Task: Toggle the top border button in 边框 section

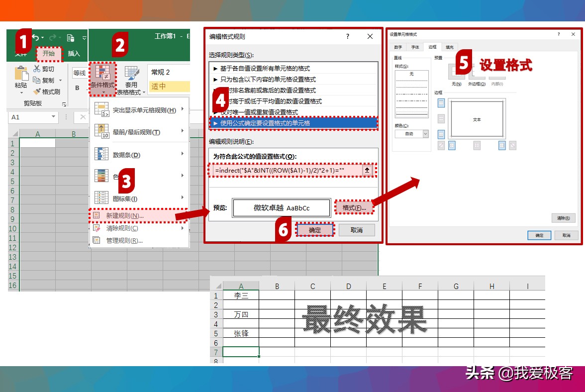Action: [x=441, y=102]
